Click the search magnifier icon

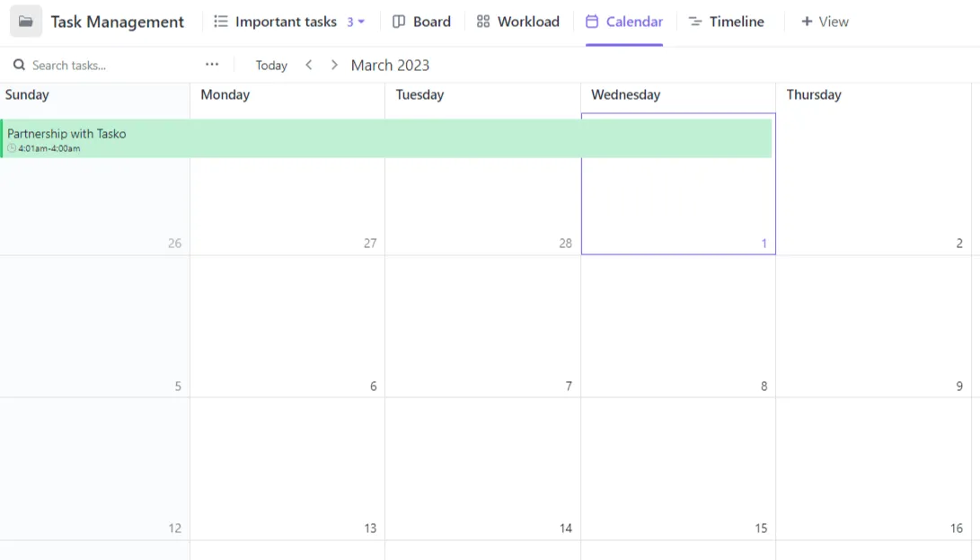[x=20, y=65]
